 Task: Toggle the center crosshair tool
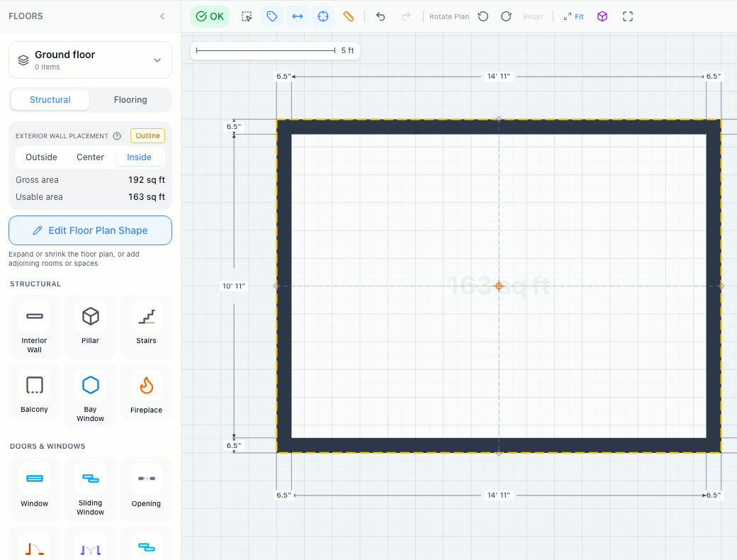(x=323, y=16)
